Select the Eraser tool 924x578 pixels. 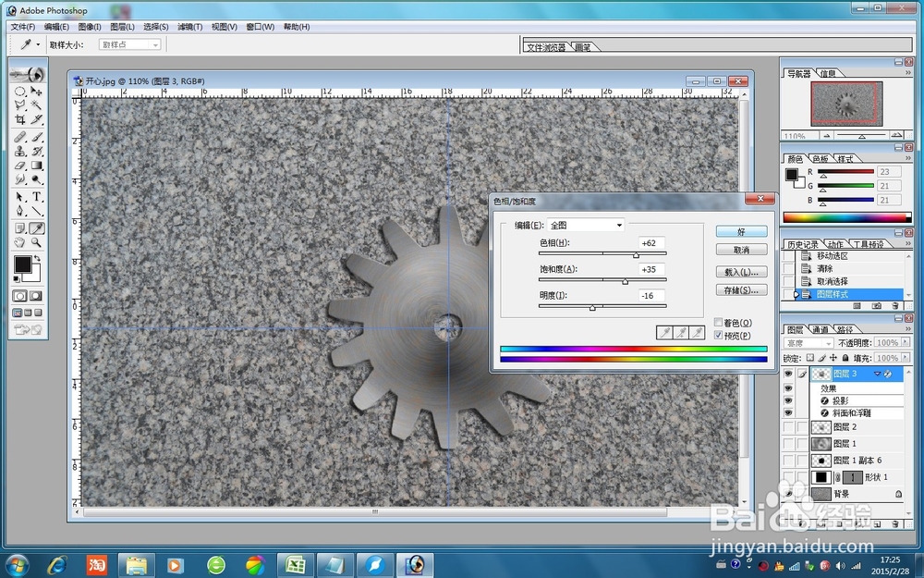tap(20, 166)
